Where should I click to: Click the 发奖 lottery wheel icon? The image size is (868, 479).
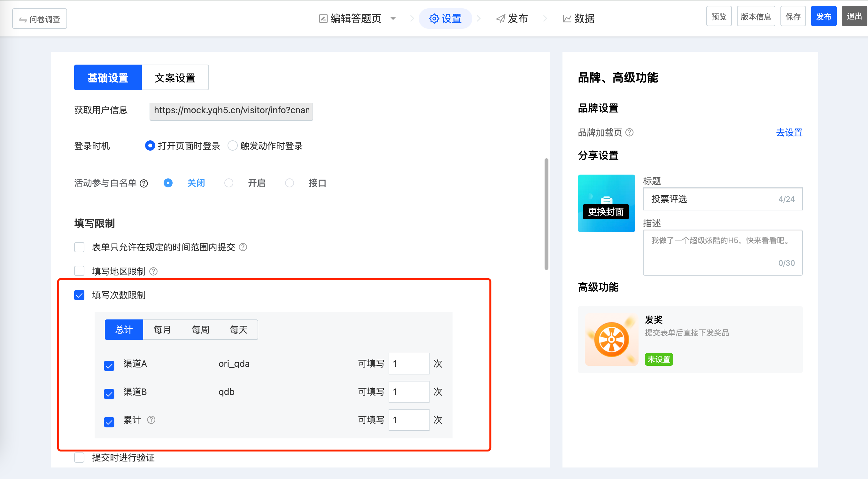611,340
